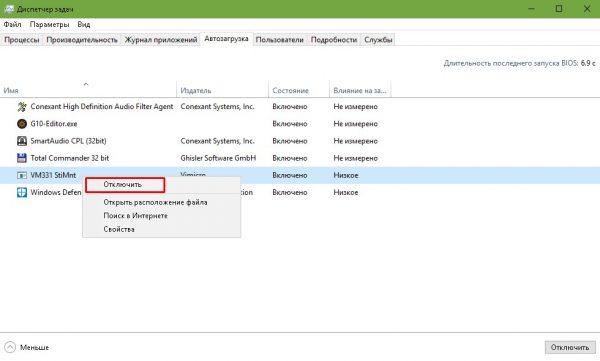Switch to the Производительность tab

click(82, 40)
